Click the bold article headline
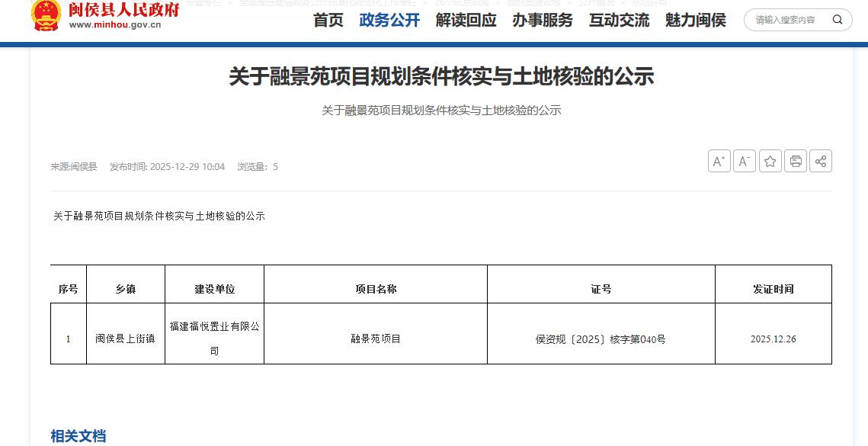This screenshot has height=446, width=868. click(441, 76)
